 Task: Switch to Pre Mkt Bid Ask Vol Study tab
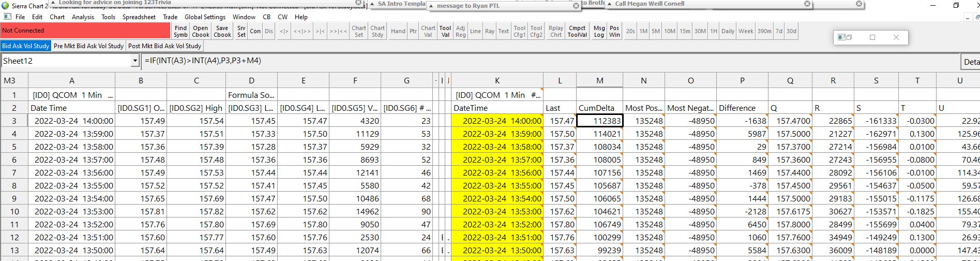point(88,46)
